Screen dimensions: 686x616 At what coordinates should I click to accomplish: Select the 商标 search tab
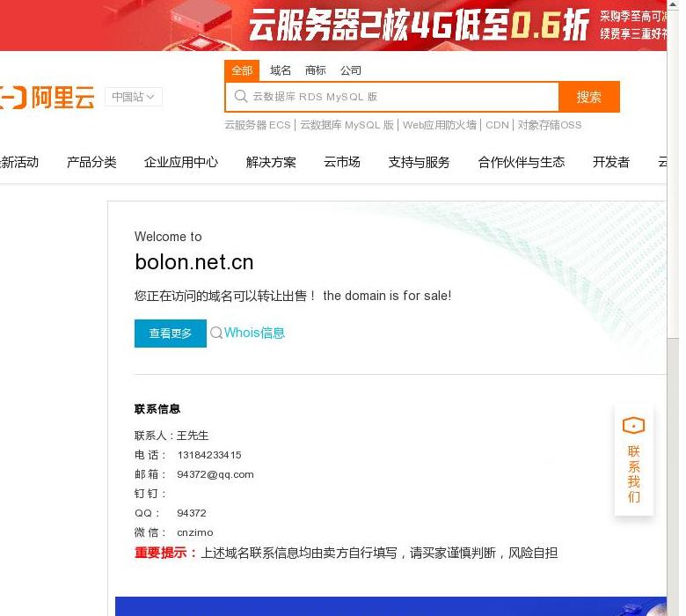(x=316, y=70)
